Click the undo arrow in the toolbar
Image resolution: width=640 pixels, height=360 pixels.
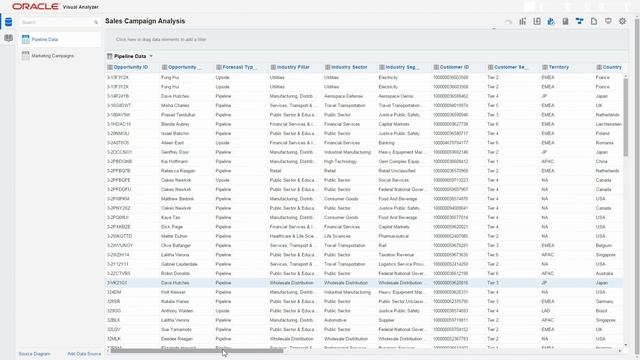(x=508, y=22)
